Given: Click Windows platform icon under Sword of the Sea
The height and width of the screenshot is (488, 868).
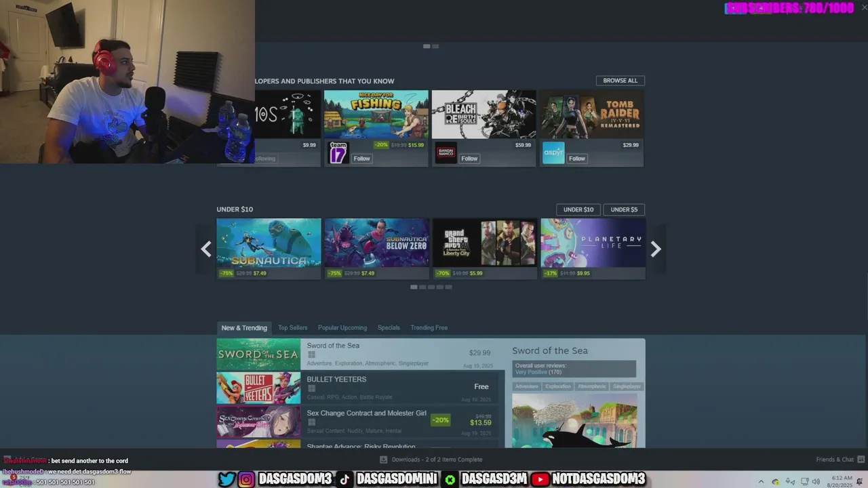Looking at the screenshot, I should [311, 354].
